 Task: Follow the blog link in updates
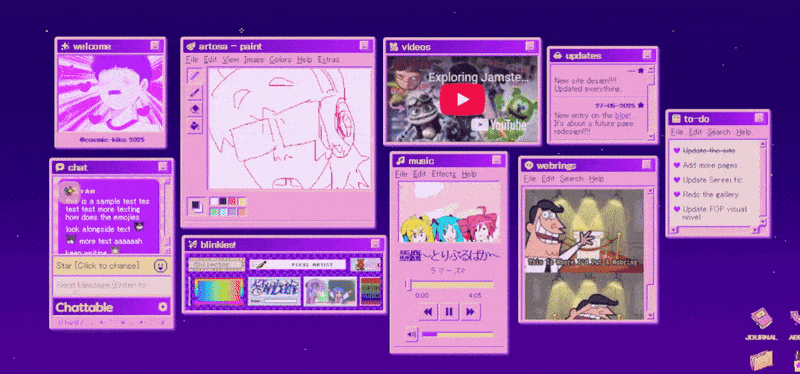(x=622, y=116)
